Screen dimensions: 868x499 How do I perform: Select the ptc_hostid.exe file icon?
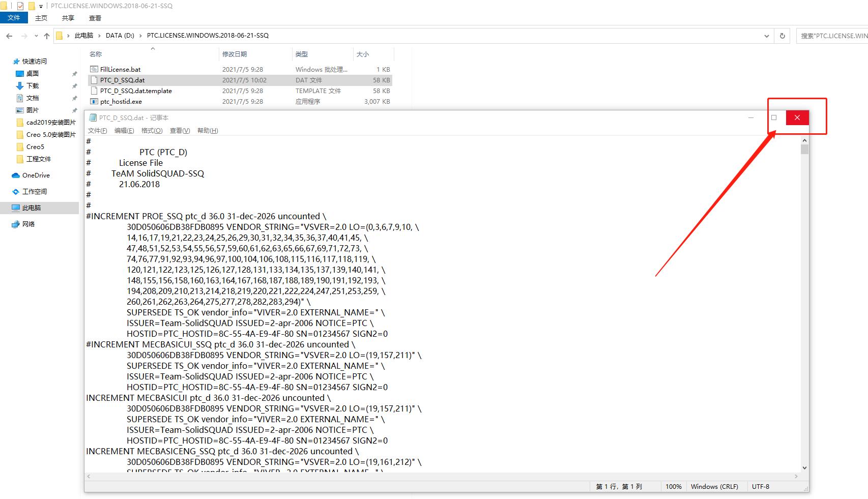(x=94, y=101)
